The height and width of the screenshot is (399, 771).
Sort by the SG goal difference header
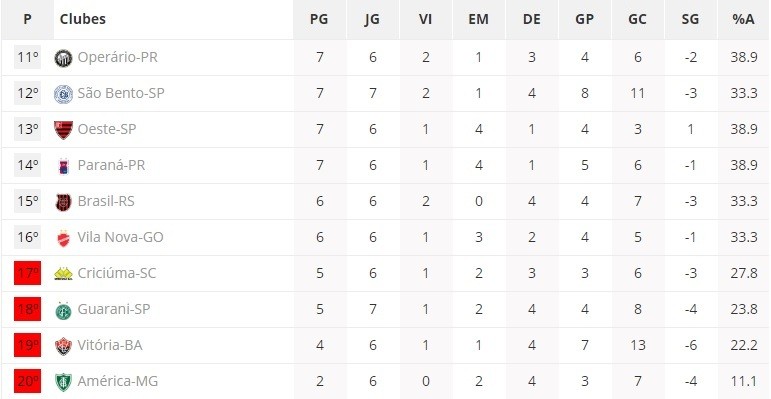pos(690,19)
